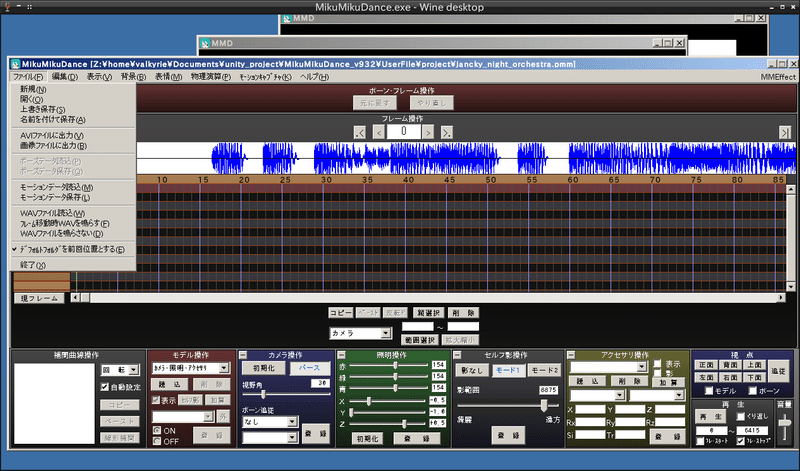Jump to last frame with far-right >| button

(x=785, y=133)
